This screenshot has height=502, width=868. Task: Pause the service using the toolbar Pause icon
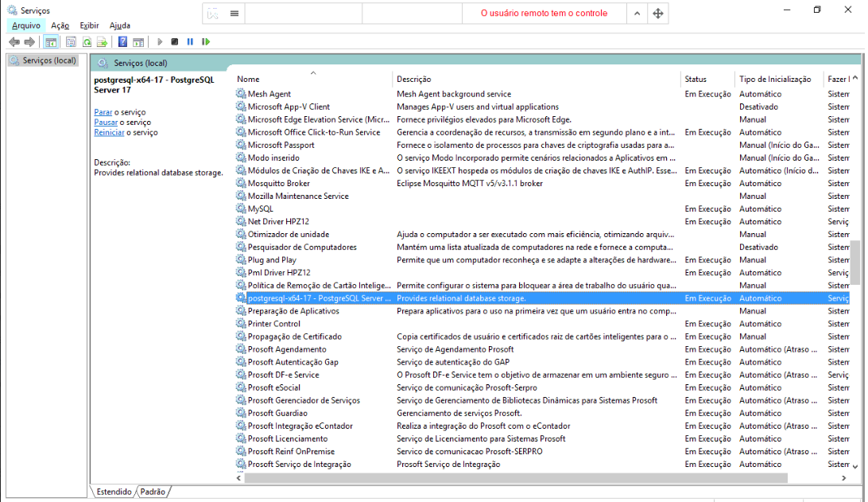[190, 41]
